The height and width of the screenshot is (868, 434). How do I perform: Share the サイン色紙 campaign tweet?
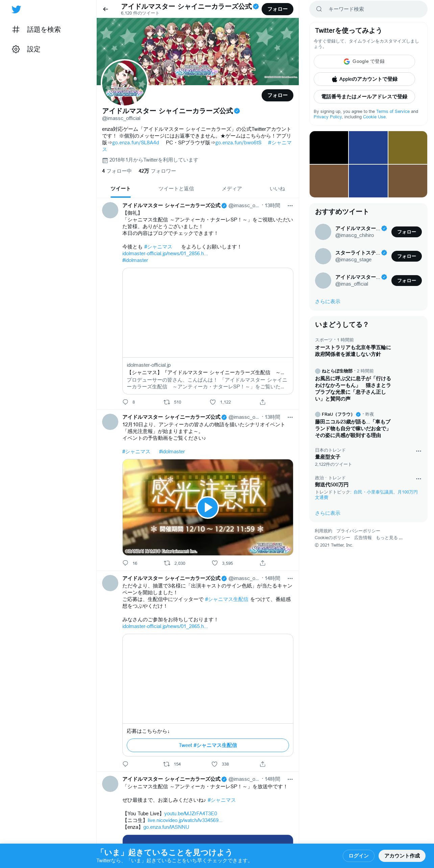pyautogui.click(x=263, y=764)
